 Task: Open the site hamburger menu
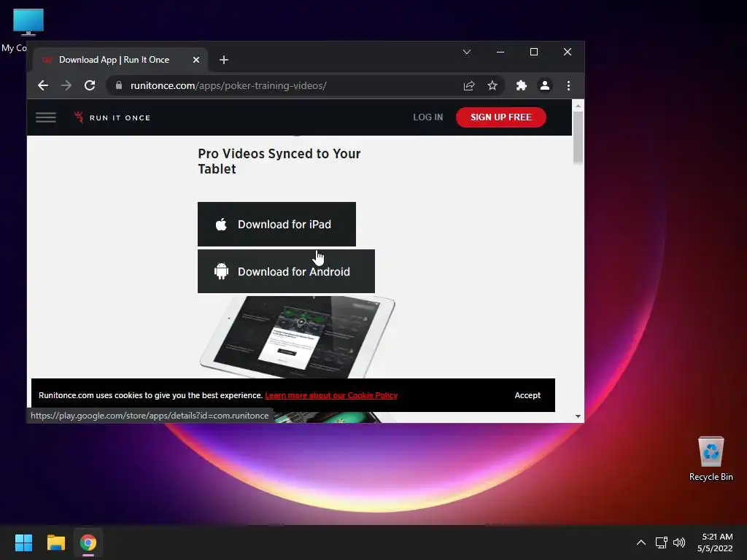point(46,117)
